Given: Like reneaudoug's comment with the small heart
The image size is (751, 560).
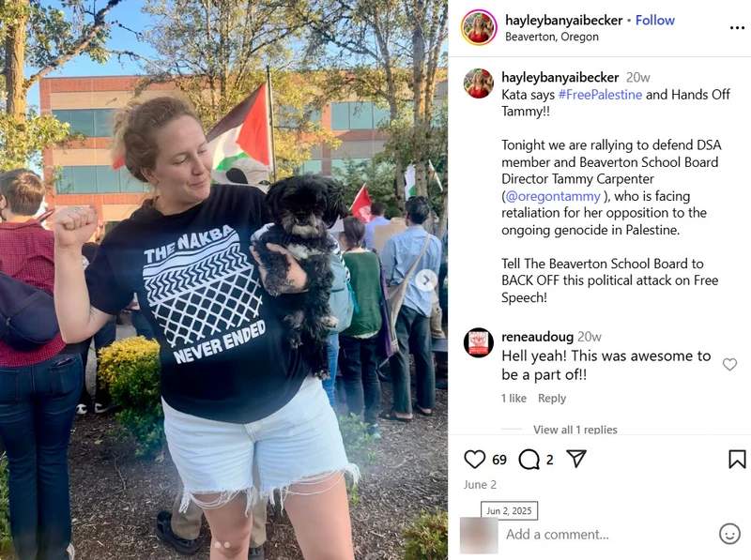Looking at the screenshot, I should click(729, 364).
